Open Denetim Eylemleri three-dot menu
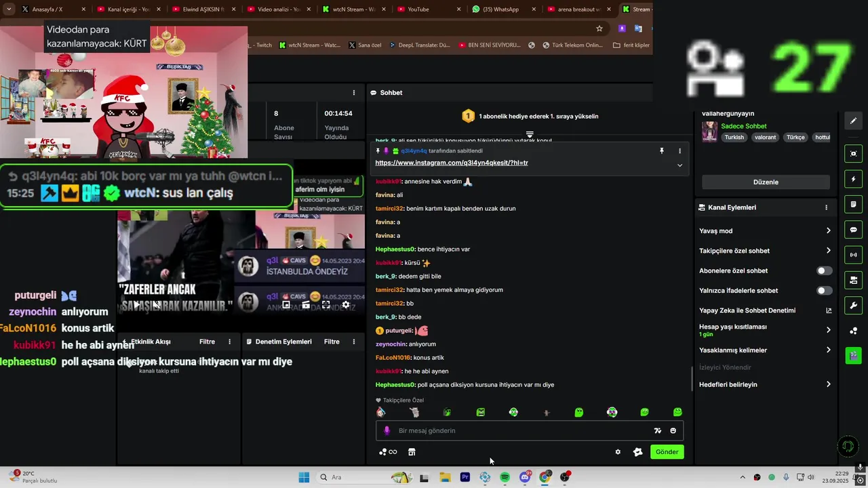868x488 pixels. [x=354, y=342]
